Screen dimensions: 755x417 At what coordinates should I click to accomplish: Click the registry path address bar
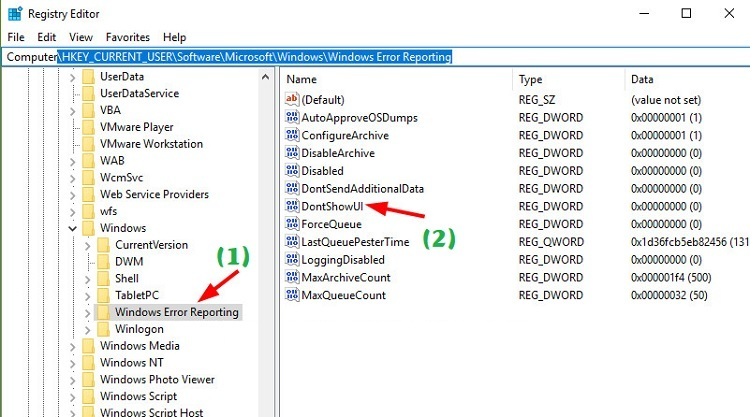click(376, 57)
